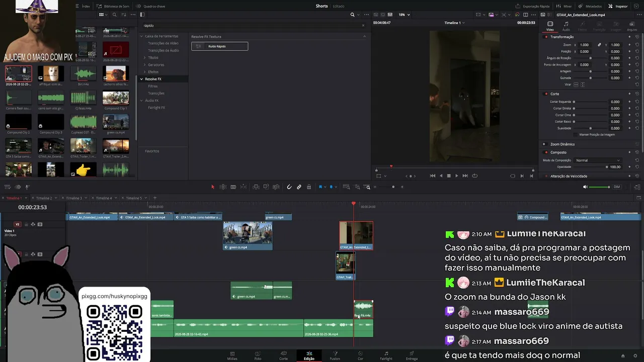
Task: Stop playback in the viewer
Action: (x=449, y=176)
